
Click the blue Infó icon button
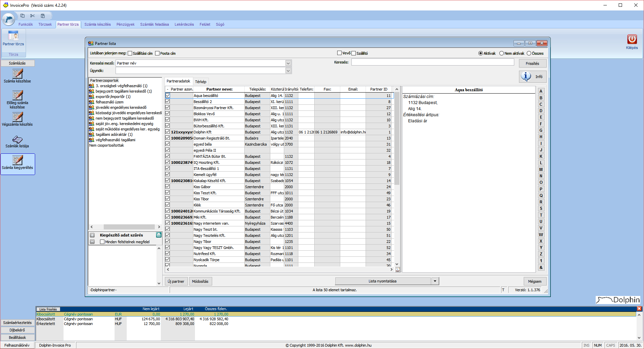point(532,77)
